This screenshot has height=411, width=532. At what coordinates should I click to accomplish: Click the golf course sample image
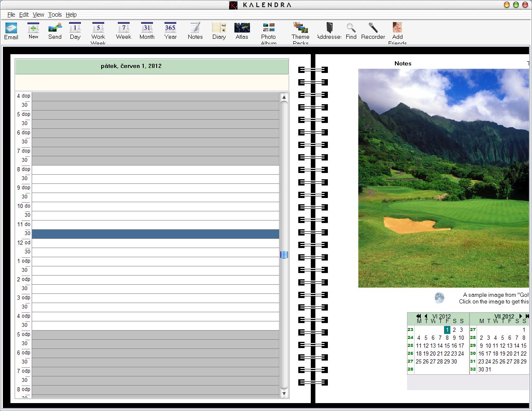(443, 178)
